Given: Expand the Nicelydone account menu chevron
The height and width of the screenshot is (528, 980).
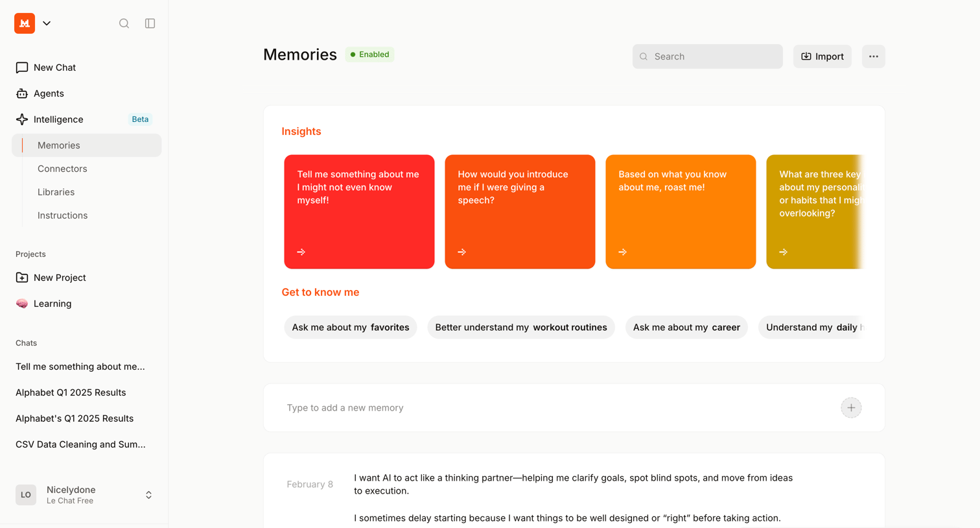Looking at the screenshot, I should tap(148, 495).
